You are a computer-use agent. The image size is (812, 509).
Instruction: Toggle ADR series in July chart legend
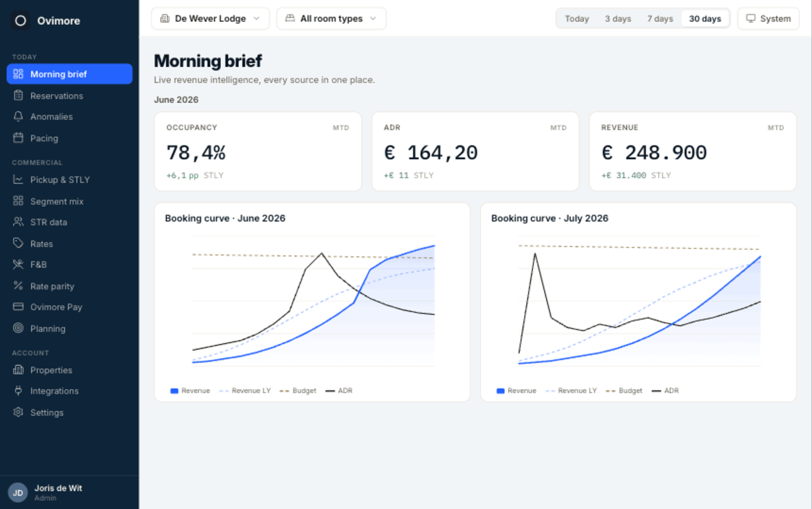pyautogui.click(x=665, y=391)
